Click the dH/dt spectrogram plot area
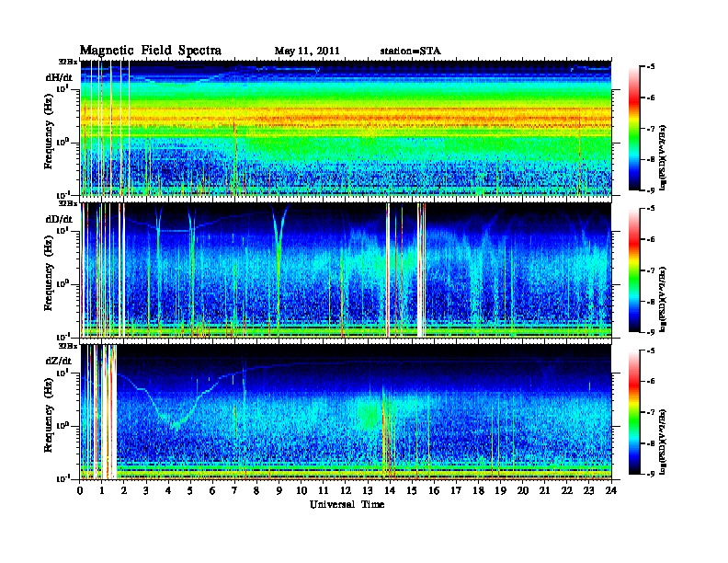The height and width of the screenshot is (563, 728). pos(346,129)
